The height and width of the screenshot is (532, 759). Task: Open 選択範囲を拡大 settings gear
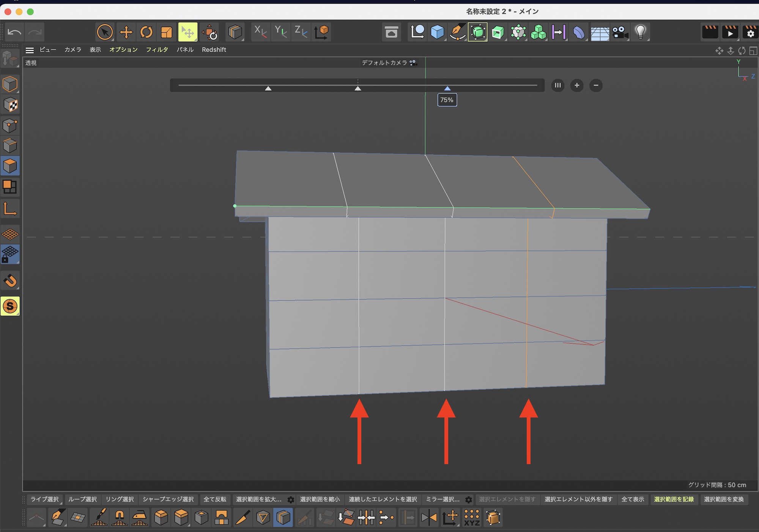291,500
